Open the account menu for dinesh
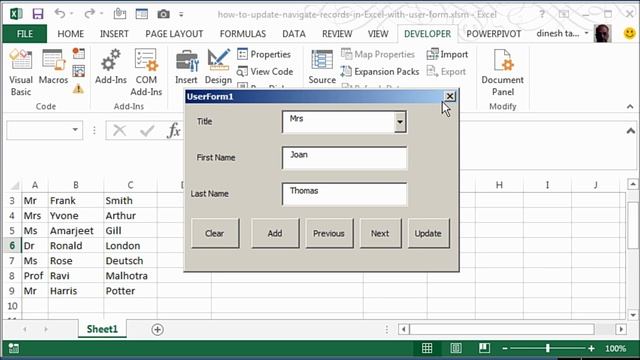Screen dimensions: 640x360 [x=562, y=33]
